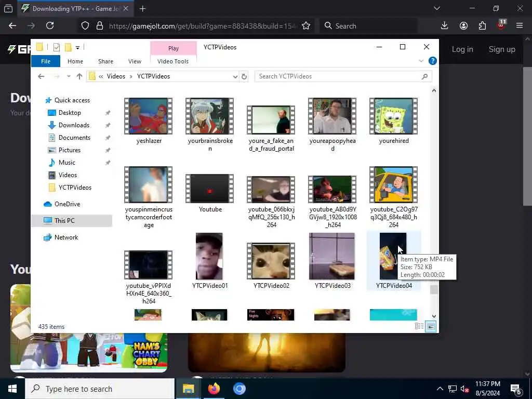Select the yourehired SpongeBob video
The width and height of the screenshot is (532, 399).
394,121
